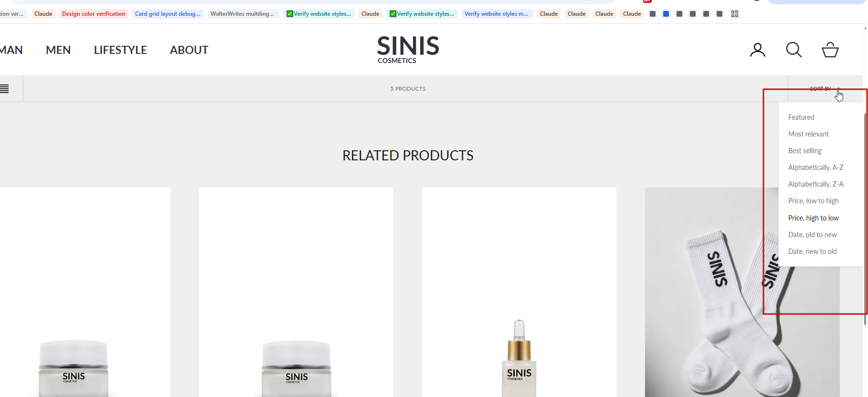Screen dimensions: 868x397
Task: Open the account profile icon
Action: pos(757,50)
